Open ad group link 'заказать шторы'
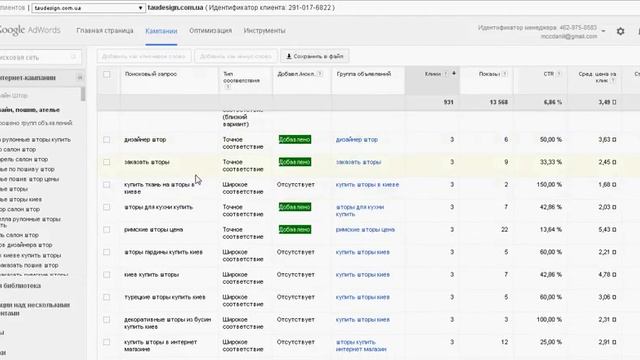Viewport: 640px width, 360px height. [358, 162]
